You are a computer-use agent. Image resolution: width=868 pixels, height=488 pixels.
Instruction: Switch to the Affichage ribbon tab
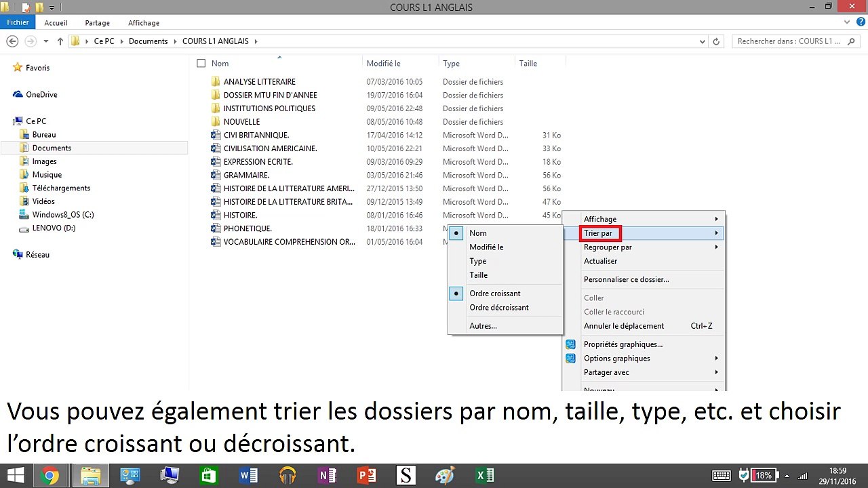pyautogui.click(x=144, y=22)
